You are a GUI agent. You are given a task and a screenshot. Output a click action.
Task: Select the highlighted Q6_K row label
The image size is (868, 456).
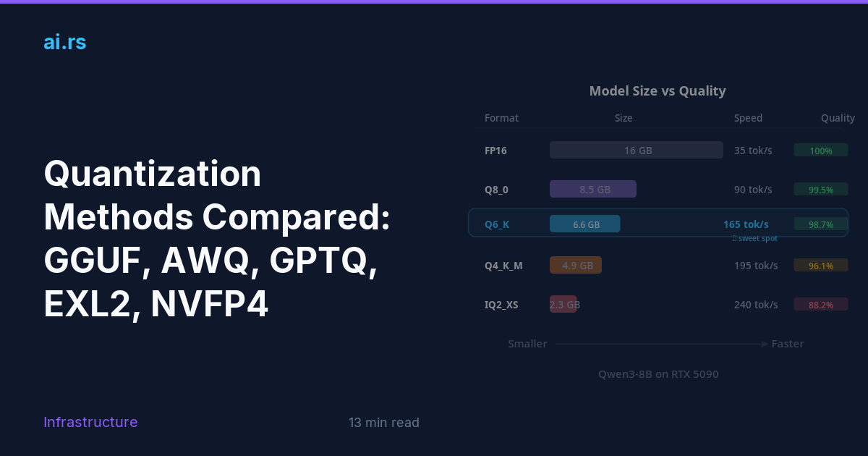[x=497, y=224]
